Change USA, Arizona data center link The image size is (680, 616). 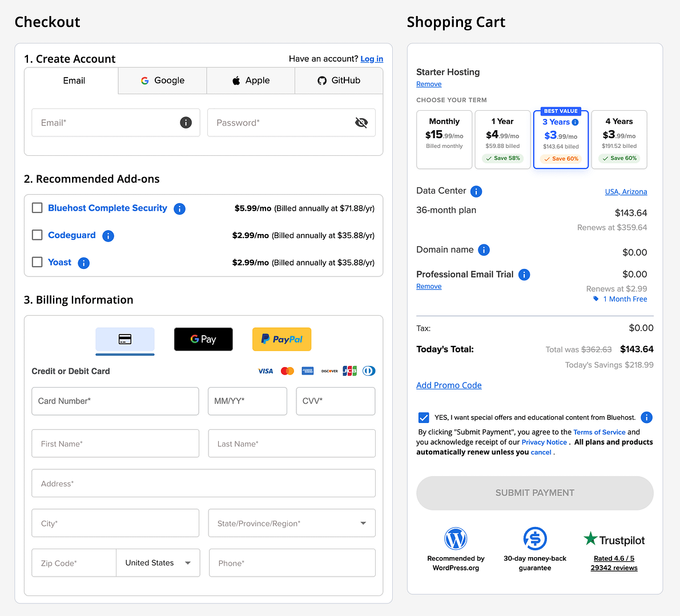(626, 192)
